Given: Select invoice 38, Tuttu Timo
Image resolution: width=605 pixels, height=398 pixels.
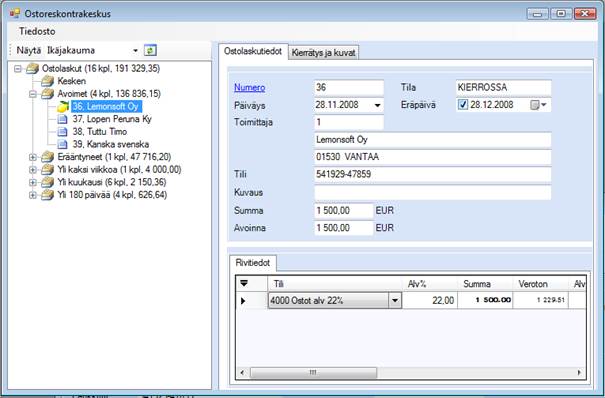Looking at the screenshot, I should pyautogui.click(x=100, y=132).
